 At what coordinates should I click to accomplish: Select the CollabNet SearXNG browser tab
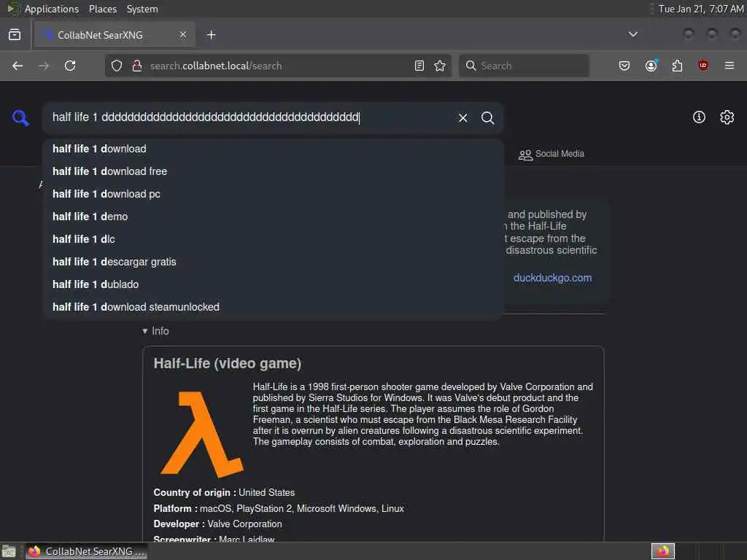click(x=113, y=35)
